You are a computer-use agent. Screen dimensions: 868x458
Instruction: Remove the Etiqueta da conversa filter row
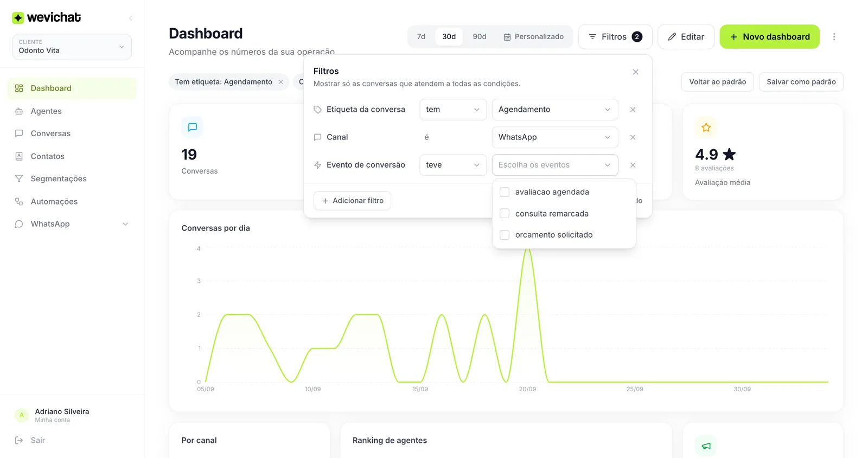[x=633, y=110]
